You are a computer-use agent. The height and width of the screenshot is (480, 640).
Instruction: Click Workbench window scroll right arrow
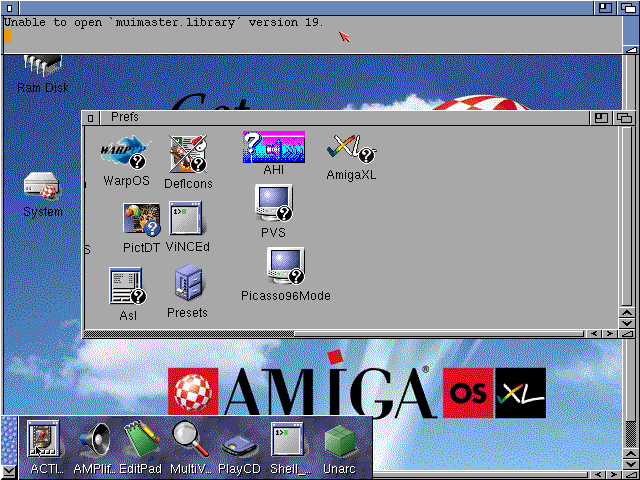[x=614, y=475]
